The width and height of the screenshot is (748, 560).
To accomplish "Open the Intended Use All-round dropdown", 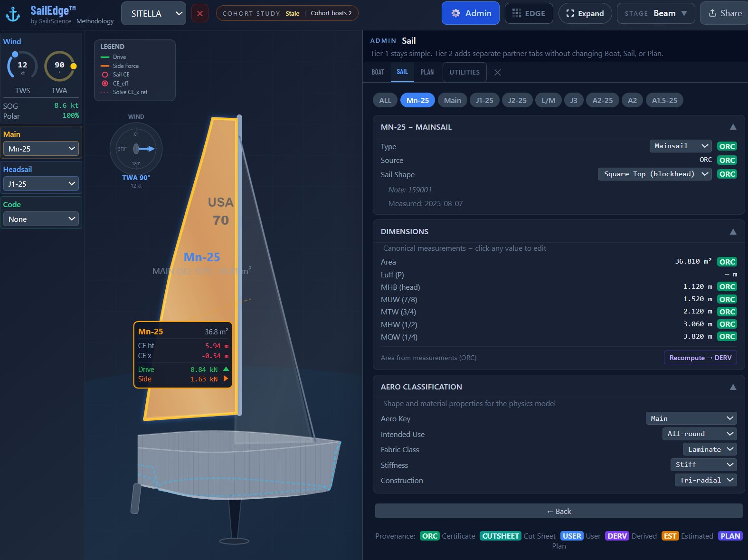I will (700, 434).
